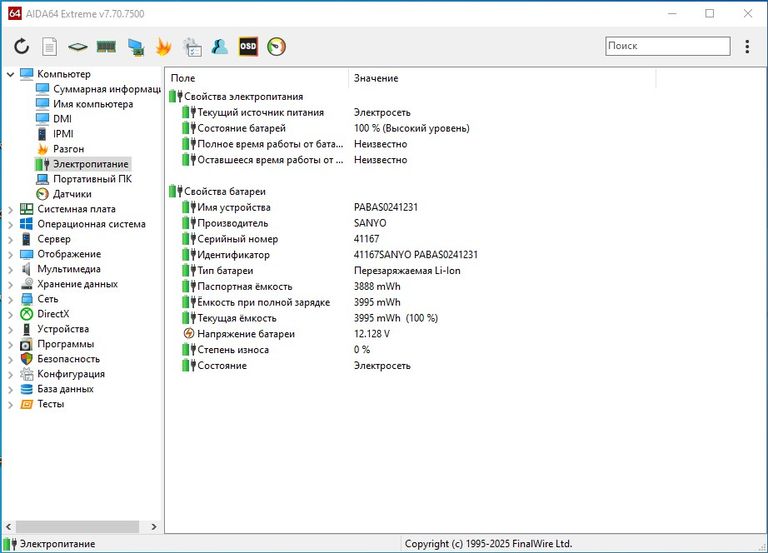The height and width of the screenshot is (553, 768).
Task: Expand the Тесты tree node
Action: pyautogui.click(x=10, y=405)
